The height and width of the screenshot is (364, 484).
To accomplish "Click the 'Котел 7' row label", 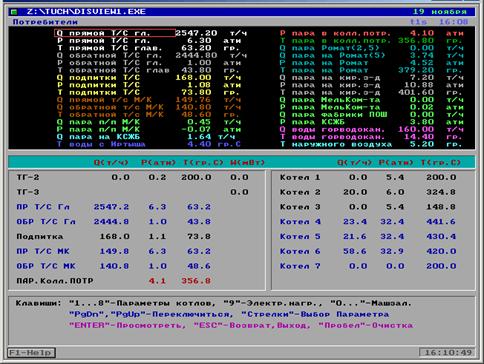I will [300, 266].
